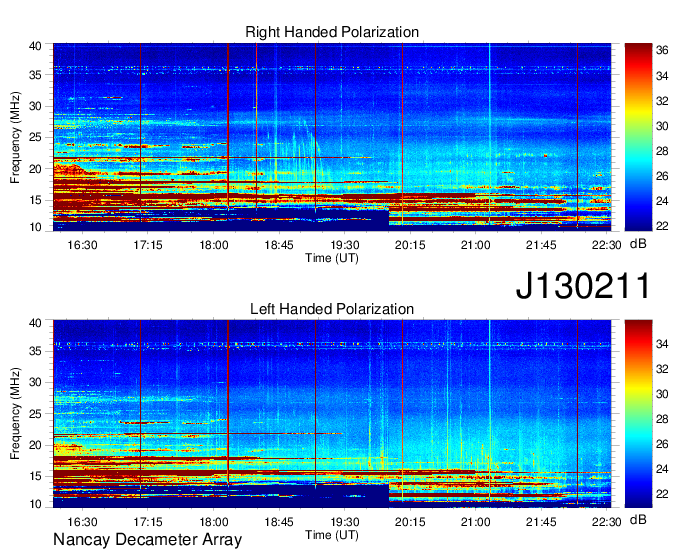The height and width of the screenshot is (552, 680).
Task: Click the "25" frequency tick of Left Handed plot
Action: (35, 414)
